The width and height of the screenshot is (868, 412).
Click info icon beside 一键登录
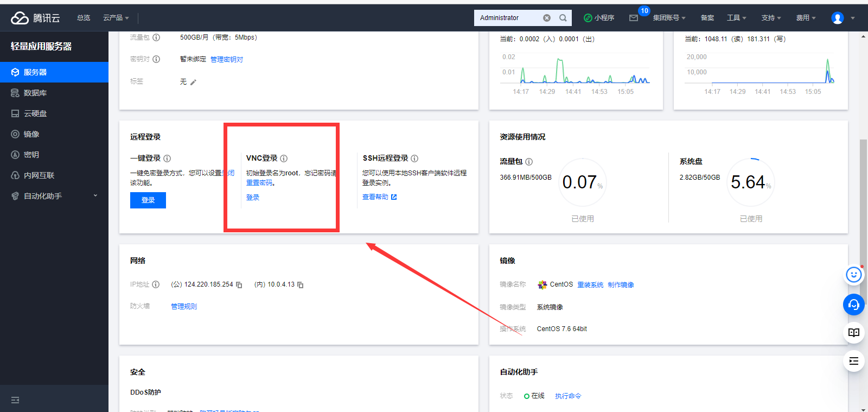coord(167,159)
